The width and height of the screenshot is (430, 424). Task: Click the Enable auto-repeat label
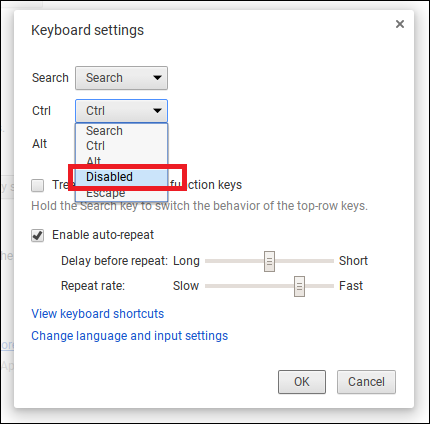coord(103,235)
